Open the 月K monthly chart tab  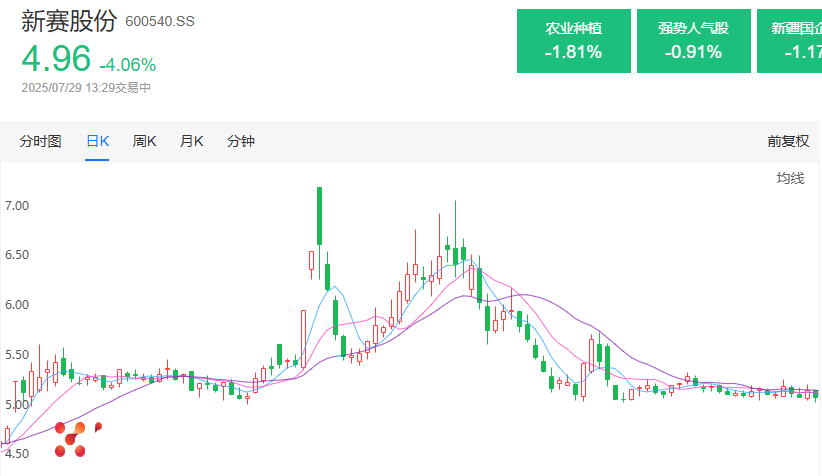(191, 141)
